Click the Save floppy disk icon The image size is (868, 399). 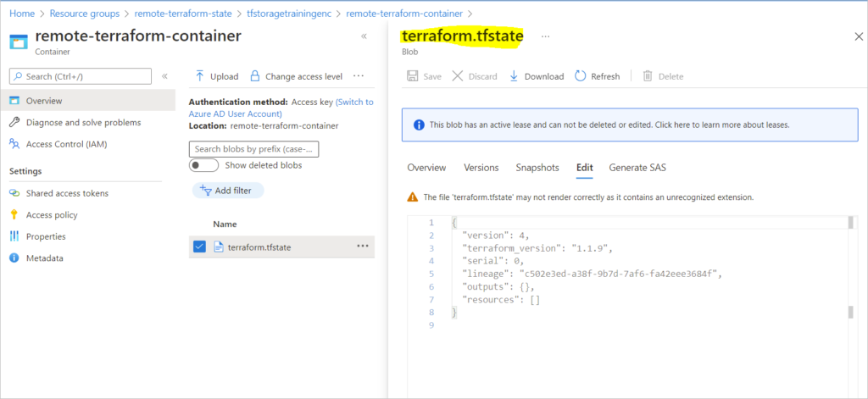[413, 76]
